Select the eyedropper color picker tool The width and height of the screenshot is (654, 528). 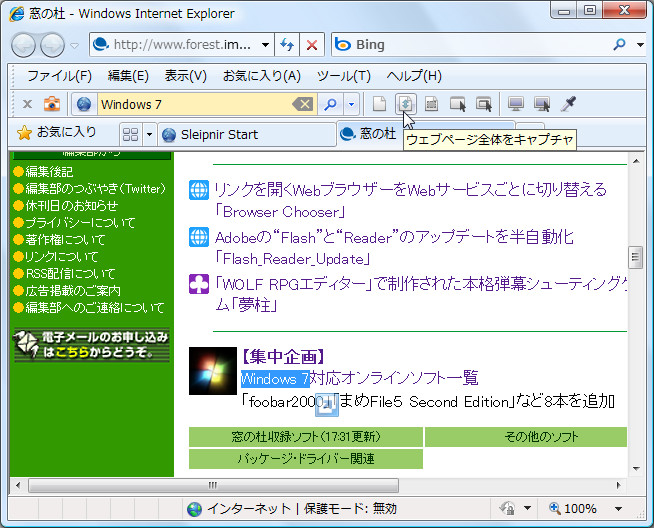pos(568,104)
